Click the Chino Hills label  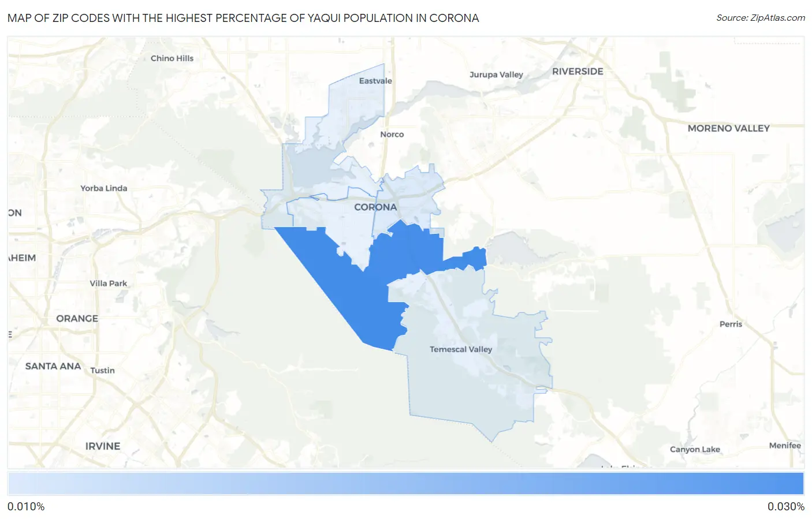pos(172,58)
